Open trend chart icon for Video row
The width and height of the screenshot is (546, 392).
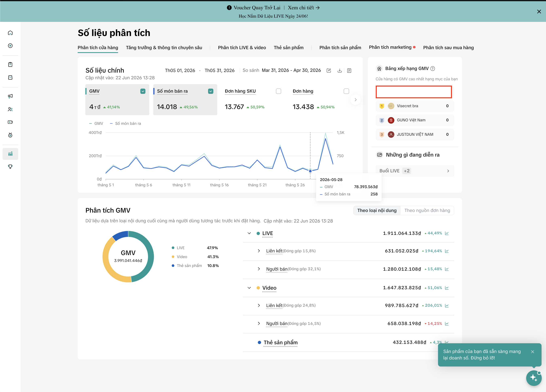(x=447, y=288)
